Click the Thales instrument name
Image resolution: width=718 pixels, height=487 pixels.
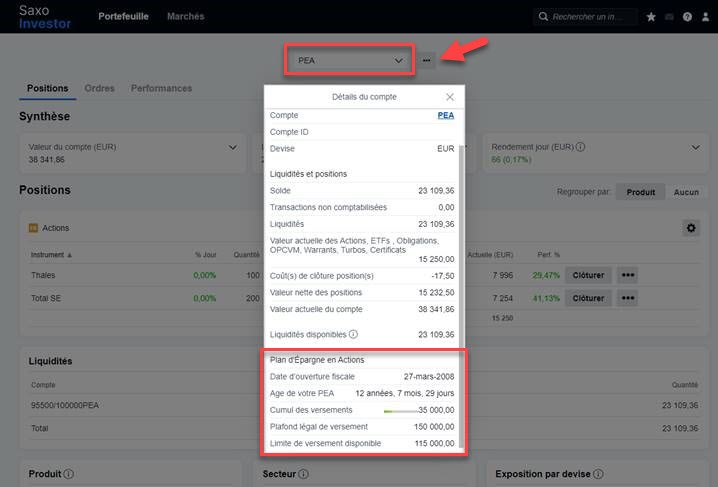(x=43, y=275)
